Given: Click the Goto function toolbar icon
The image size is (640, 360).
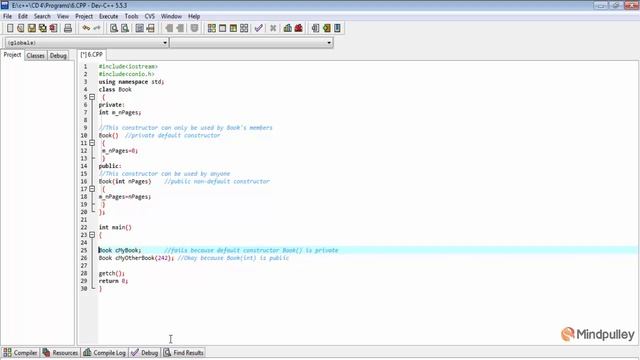Looking at the screenshot, I should 140,28.
